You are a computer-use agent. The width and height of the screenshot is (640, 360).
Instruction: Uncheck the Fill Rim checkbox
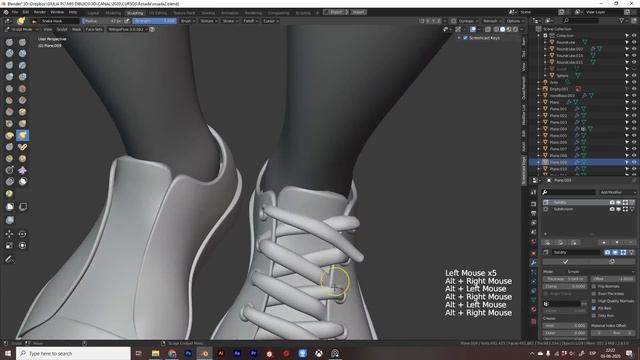point(594,308)
